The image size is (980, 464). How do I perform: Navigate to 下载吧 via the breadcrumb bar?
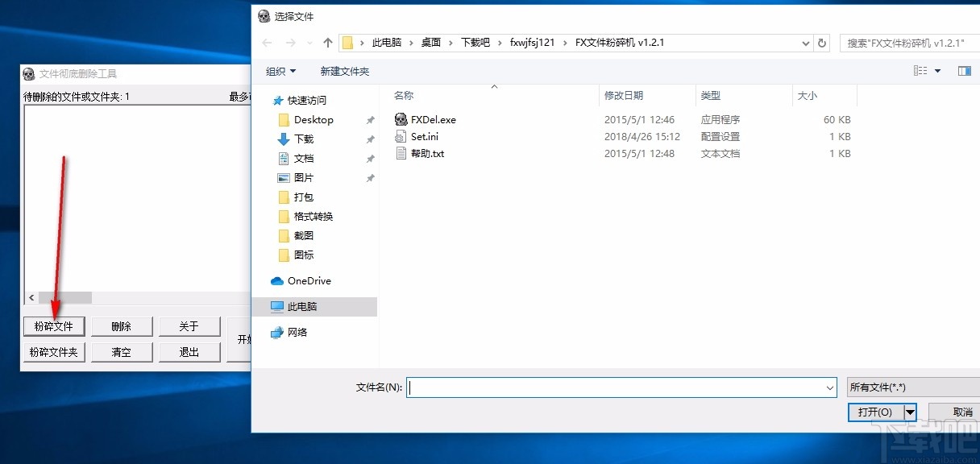(475, 43)
